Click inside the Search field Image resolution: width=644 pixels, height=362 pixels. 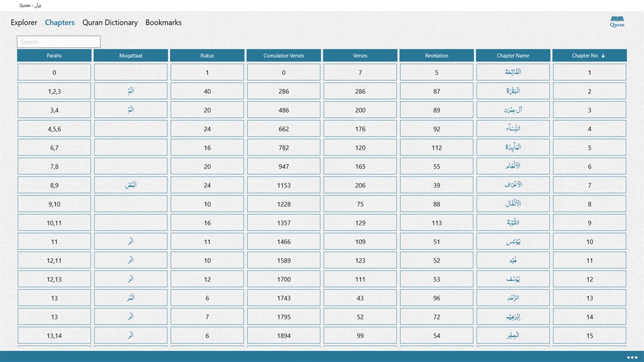click(x=58, y=41)
